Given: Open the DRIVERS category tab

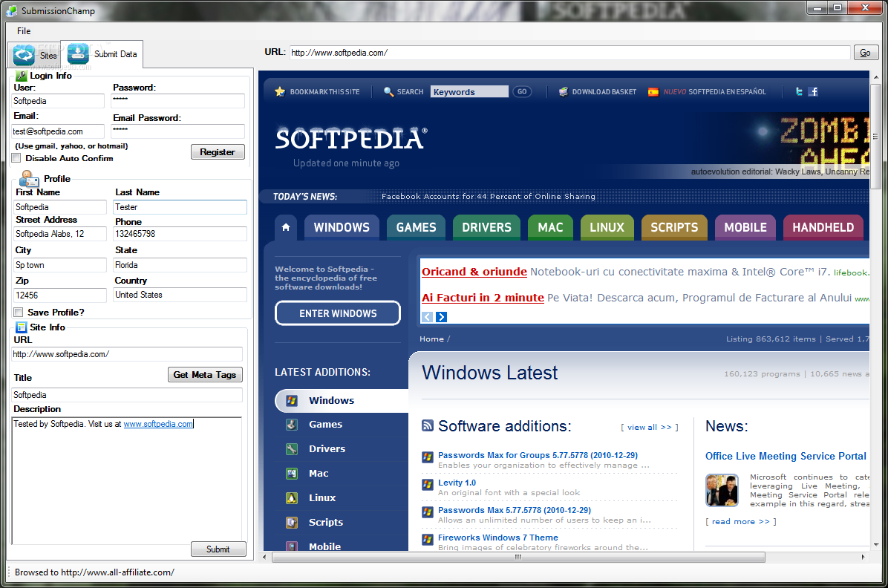Looking at the screenshot, I should click(486, 227).
